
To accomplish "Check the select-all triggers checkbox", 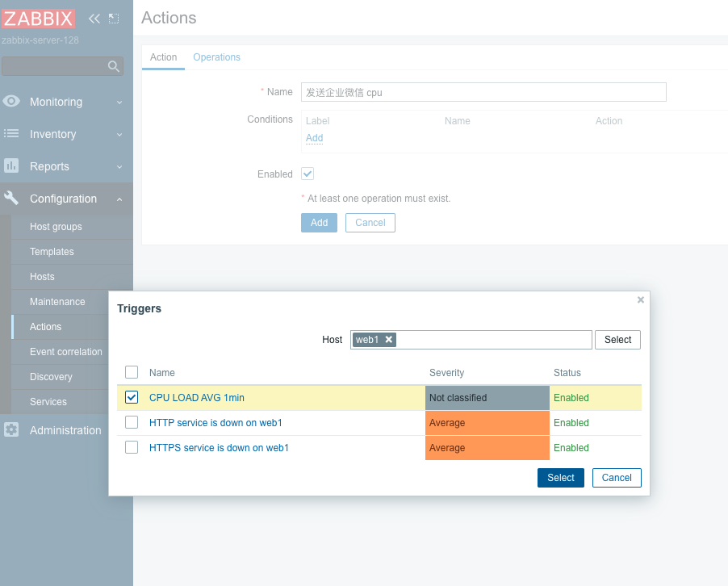I will (132, 372).
